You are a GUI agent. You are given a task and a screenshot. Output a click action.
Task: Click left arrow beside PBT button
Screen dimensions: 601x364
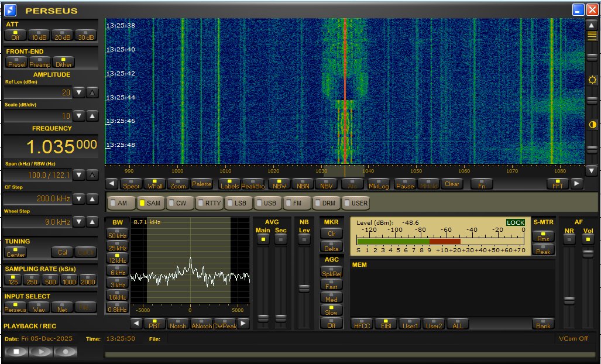[136, 324]
